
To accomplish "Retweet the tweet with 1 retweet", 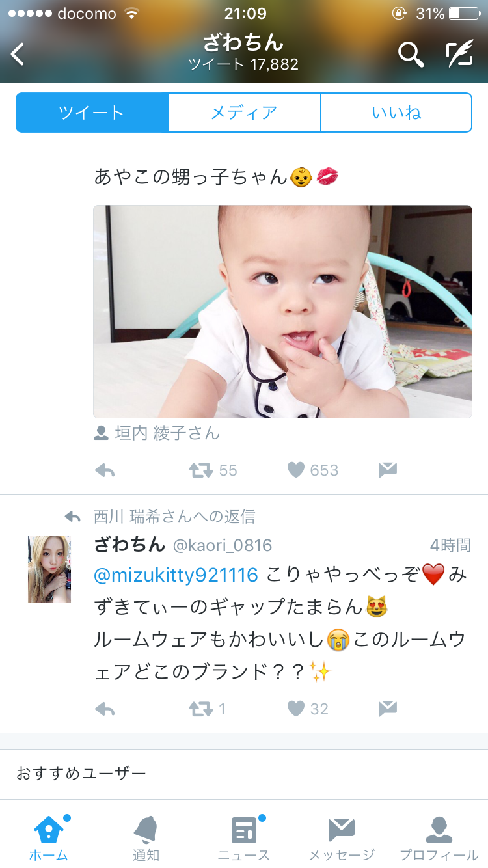I will 201,709.
